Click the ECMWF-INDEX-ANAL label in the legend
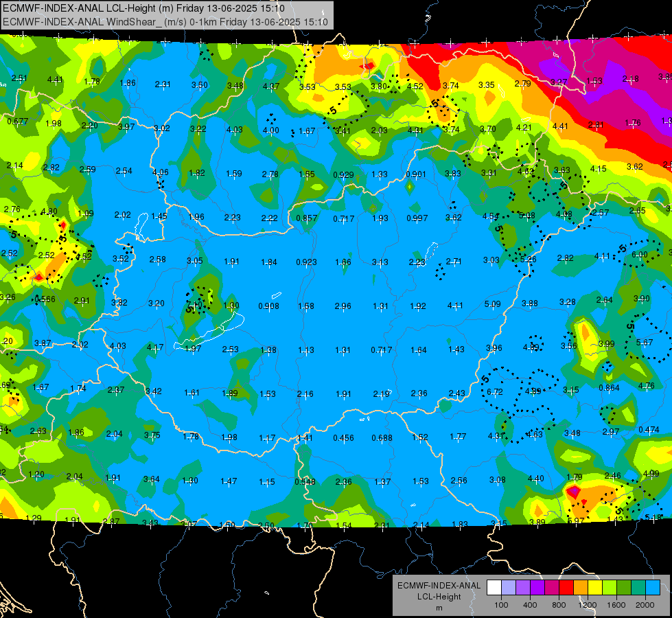This screenshot has width=672, height=618. (439, 586)
